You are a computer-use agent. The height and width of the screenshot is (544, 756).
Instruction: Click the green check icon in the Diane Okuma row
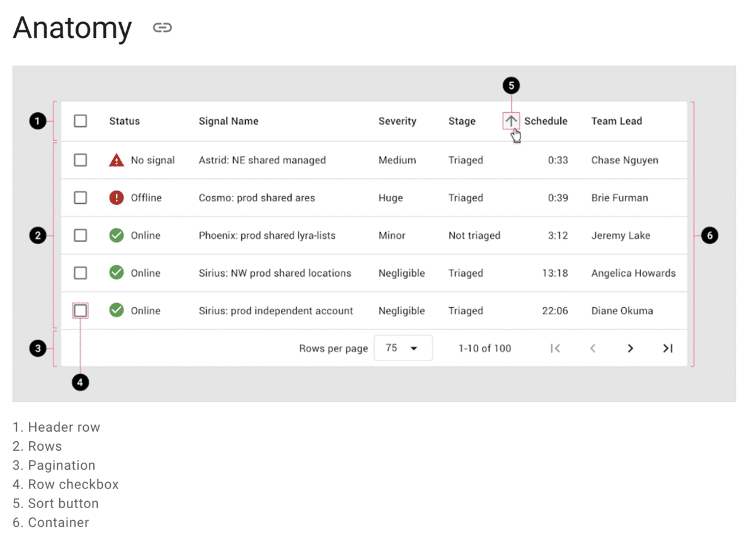pos(116,310)
